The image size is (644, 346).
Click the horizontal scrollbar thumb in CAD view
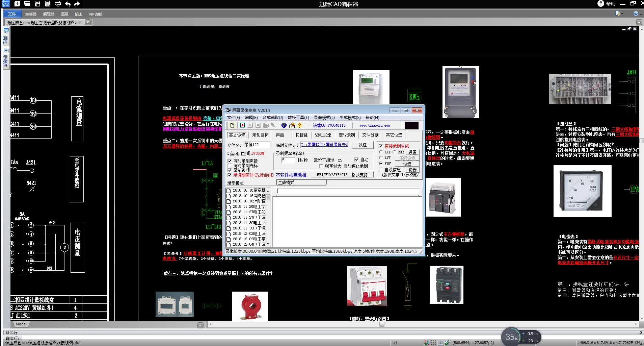[382, 324]
